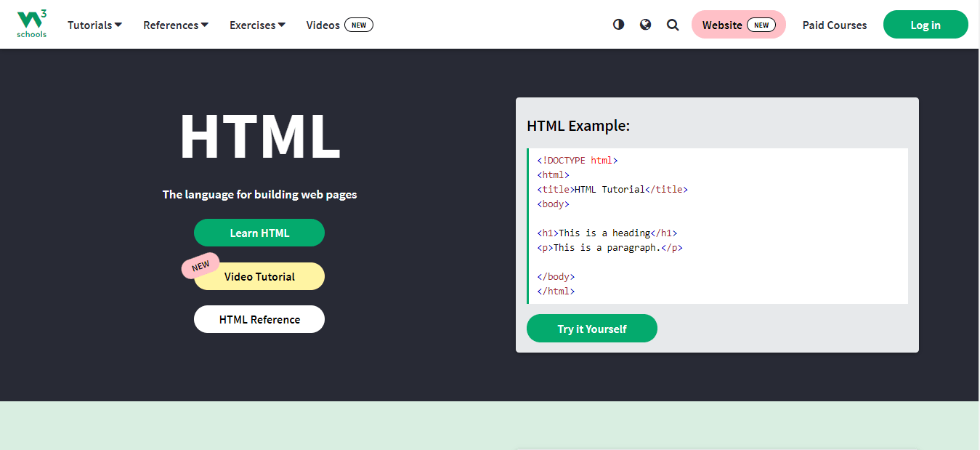Click the pink Website pill button
The width and height of the screenshot is (980, 450).
738,24
